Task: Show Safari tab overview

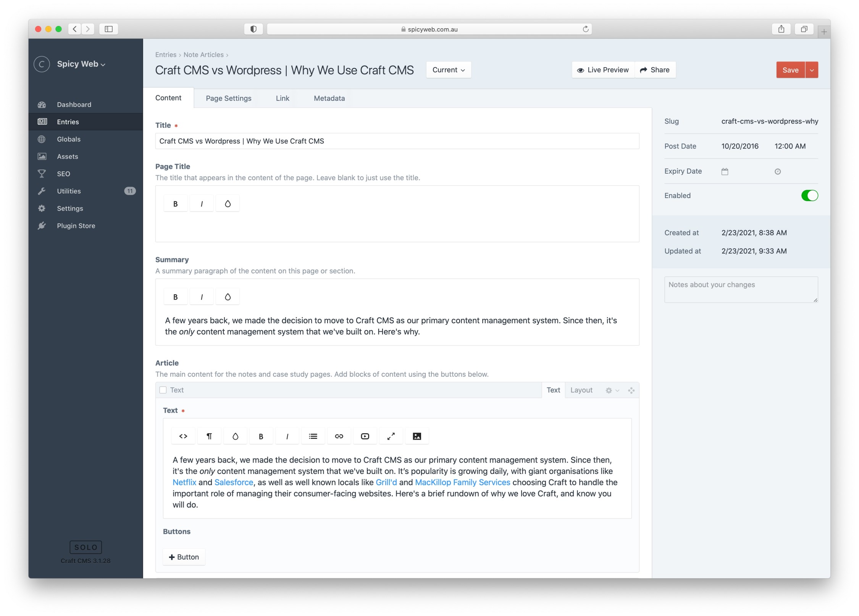Action: click(804, 29)
